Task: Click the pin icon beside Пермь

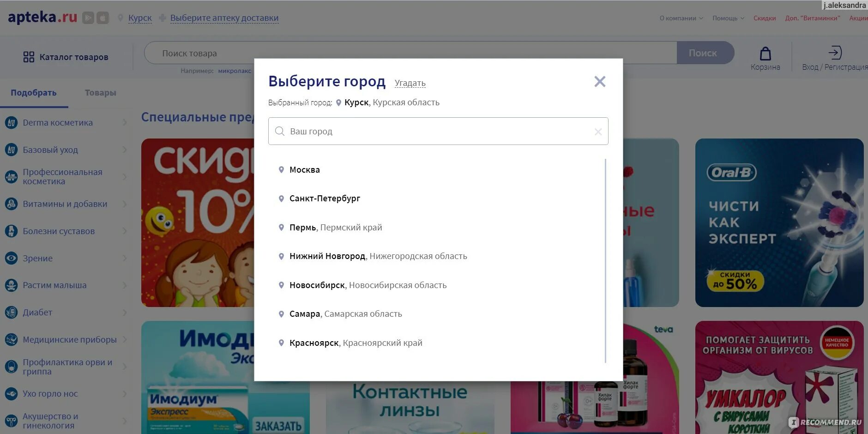Action: pos(281,228)
